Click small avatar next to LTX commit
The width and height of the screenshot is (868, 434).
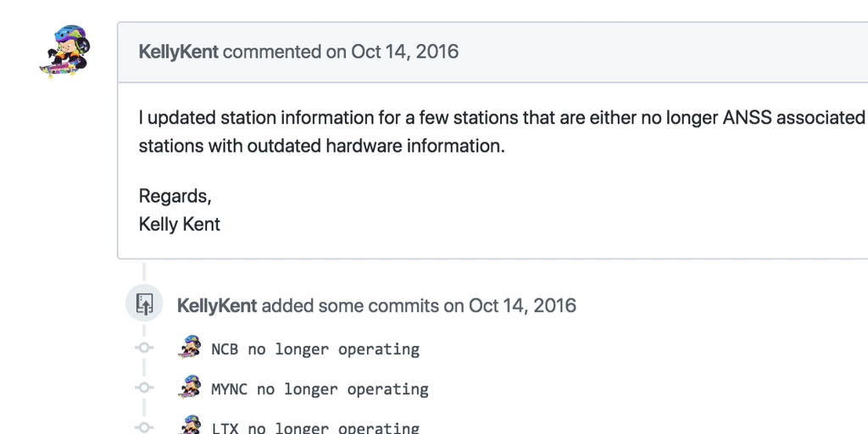(x=190, y=426)
